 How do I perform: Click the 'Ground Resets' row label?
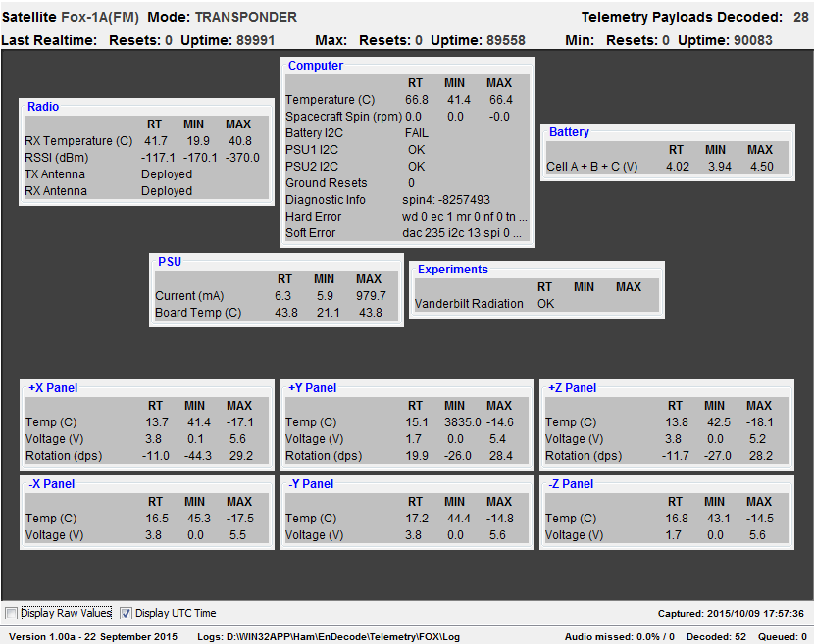326,182
